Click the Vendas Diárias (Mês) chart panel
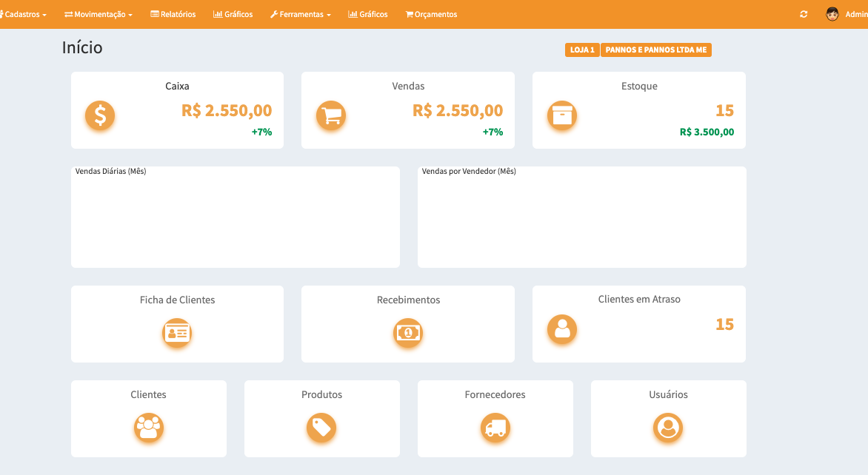868x475 pixels. pos(236,217)
